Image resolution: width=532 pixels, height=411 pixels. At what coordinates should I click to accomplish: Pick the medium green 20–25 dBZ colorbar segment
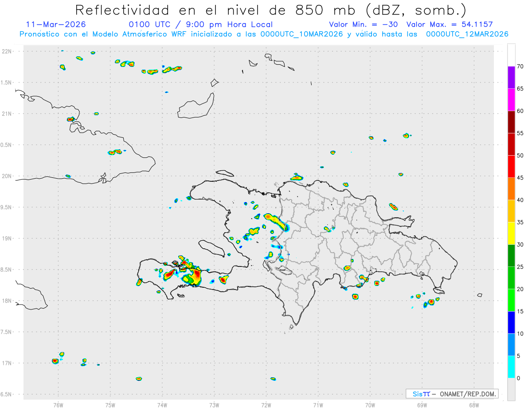click(x=511, y=278)
